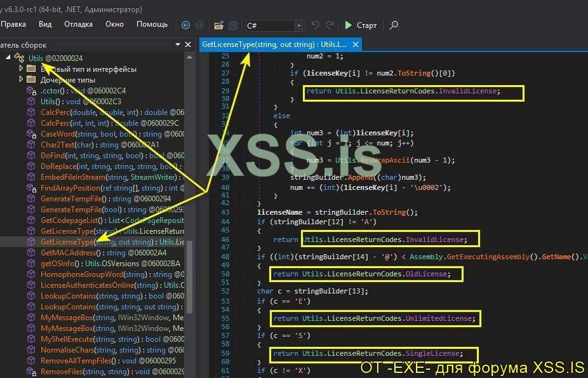Select the CaseWord method
The image size is (588, 378).
(x=112, y=134)
